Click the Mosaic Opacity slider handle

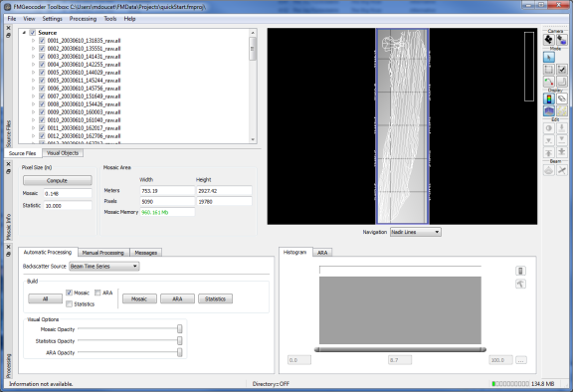tap(180, 329)
